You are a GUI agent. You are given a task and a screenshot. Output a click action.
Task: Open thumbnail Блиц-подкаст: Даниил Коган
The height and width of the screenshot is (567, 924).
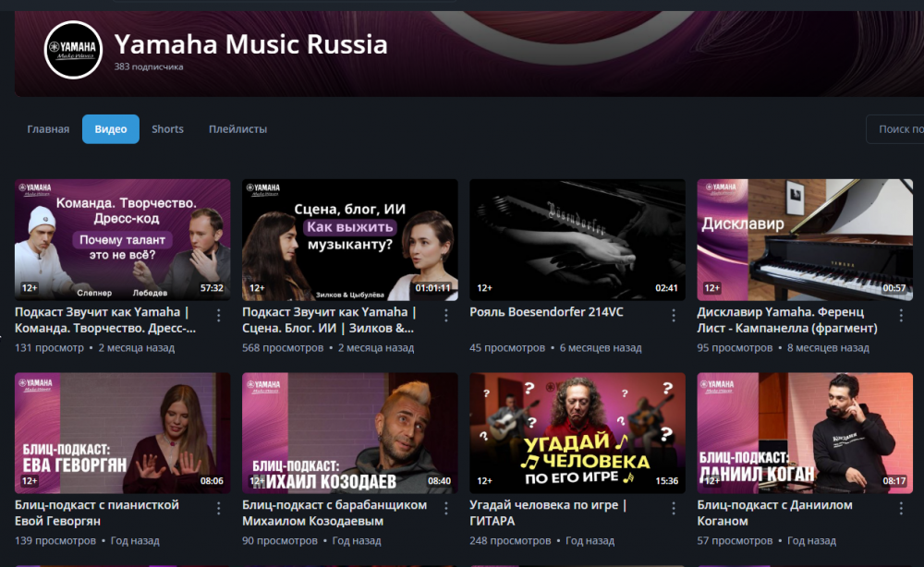click(x=805, y=433)
